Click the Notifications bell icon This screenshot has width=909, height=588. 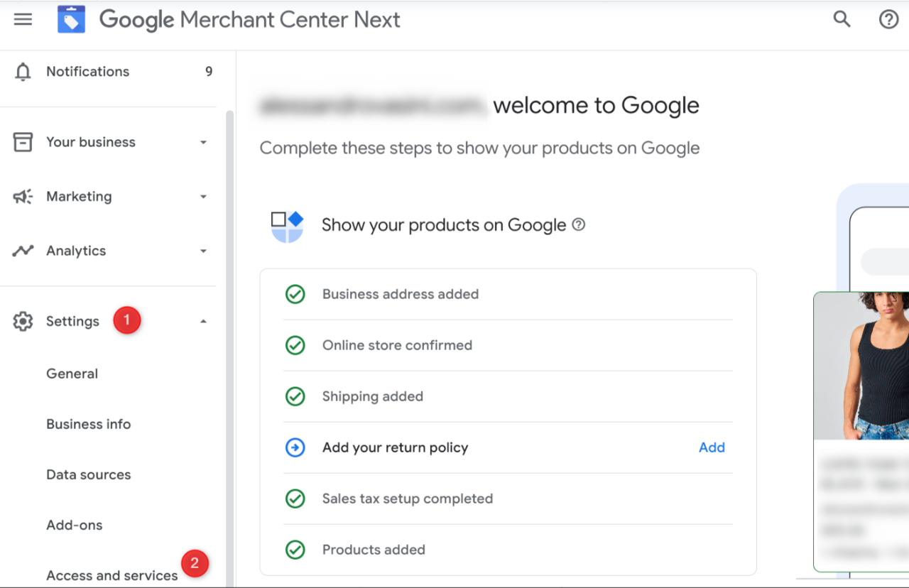[23, 72]
